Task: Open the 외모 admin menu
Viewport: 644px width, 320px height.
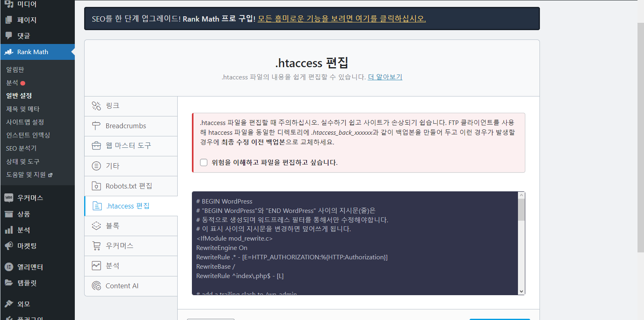Action: click(x=37, y=304)
